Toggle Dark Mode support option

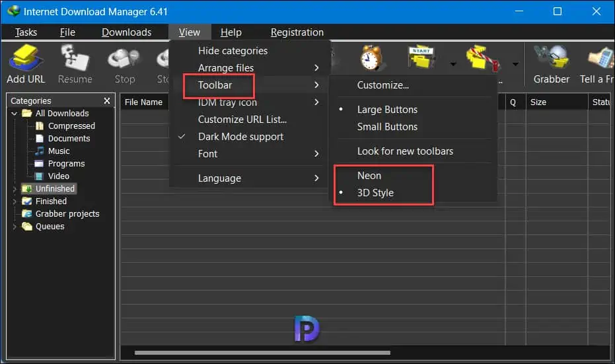coord(240,137)
